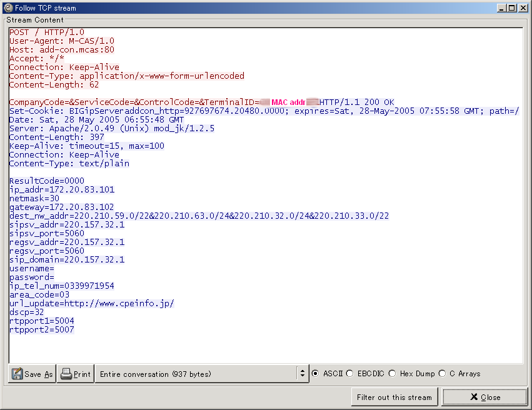Screen dimensions: 532x410
Task: Maximize the Follow TCP stream window
Action: pyautogui.click(x=513, y=7)
